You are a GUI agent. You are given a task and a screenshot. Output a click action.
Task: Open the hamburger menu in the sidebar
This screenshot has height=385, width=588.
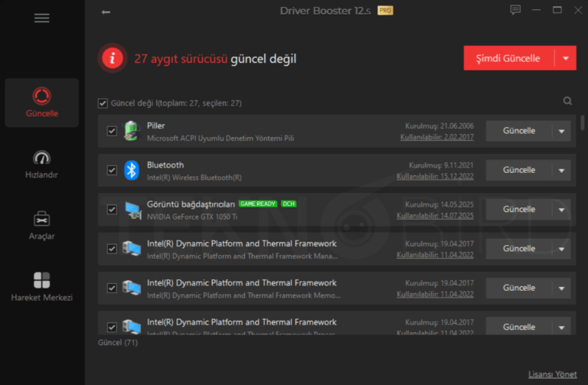(x=41, y=18)
